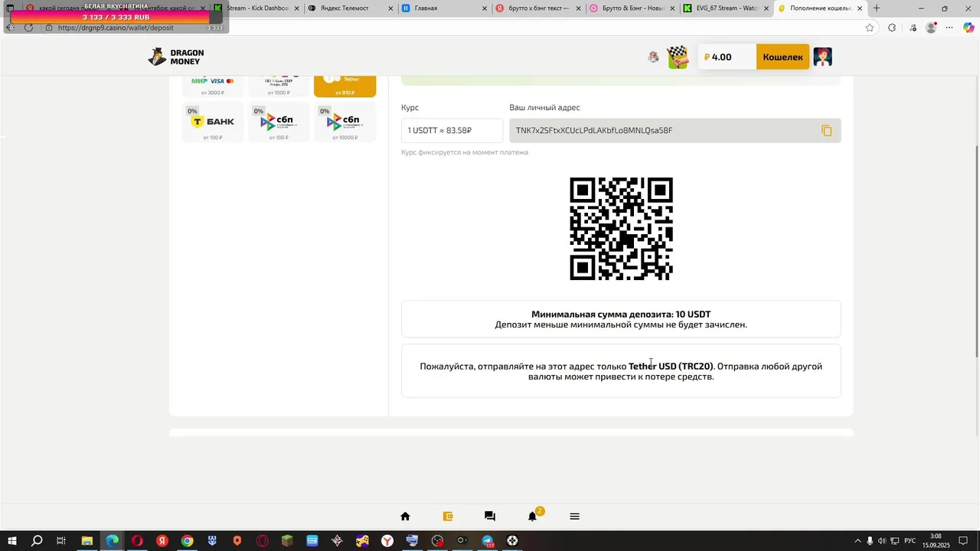Open the browser extensions icon

click(x=892, y=28)
